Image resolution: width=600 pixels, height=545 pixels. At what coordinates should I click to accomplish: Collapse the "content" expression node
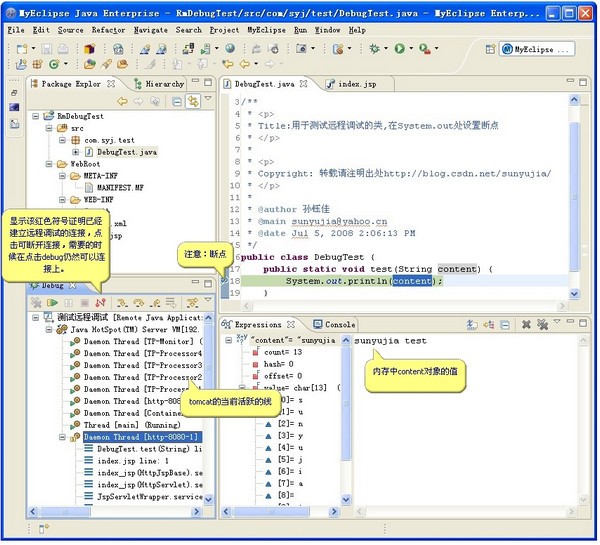coord(228,340)
